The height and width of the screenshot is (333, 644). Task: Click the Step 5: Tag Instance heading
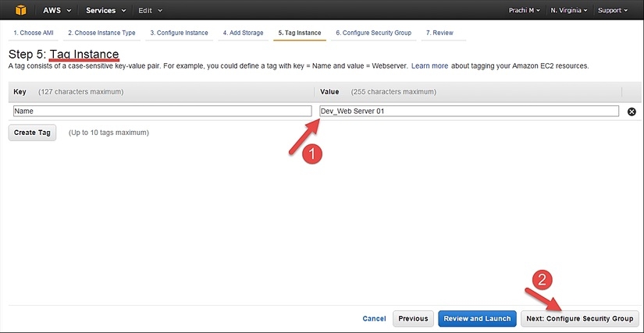click(x=64, y=55)
